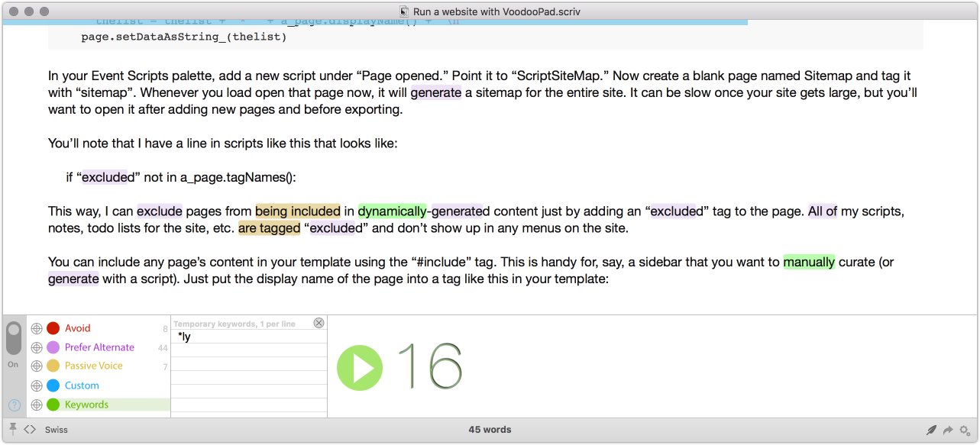Click the highlighted word "manually"

click(x=809, y=262)
